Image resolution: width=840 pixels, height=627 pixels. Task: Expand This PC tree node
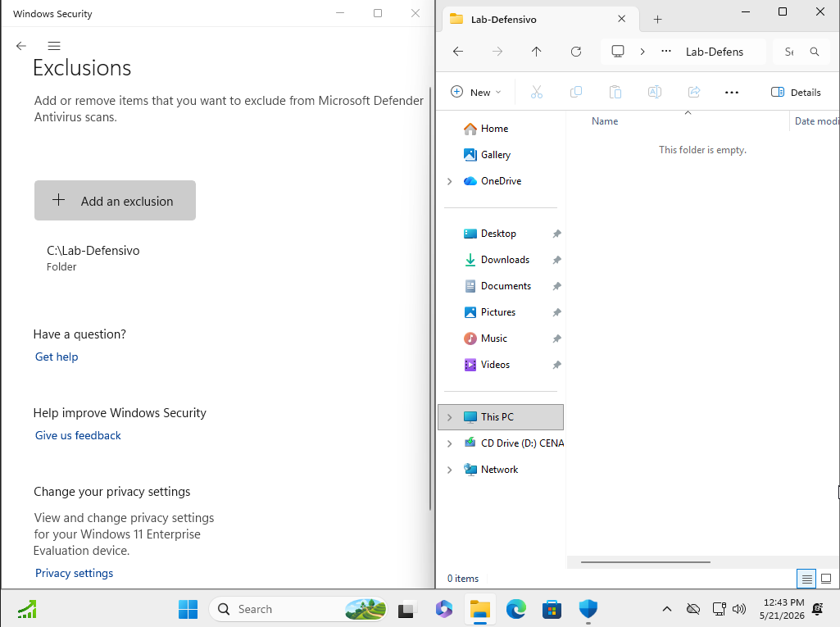point(449,417)
